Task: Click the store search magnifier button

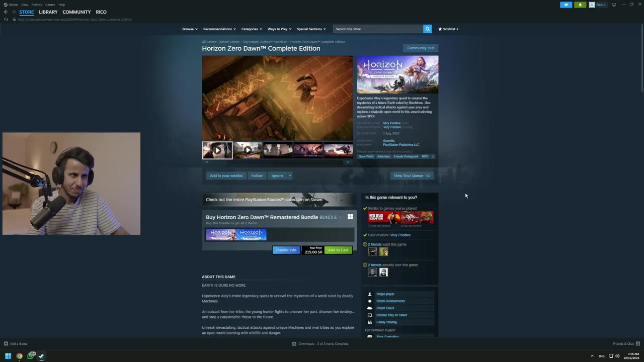Action: click(427, 29)
